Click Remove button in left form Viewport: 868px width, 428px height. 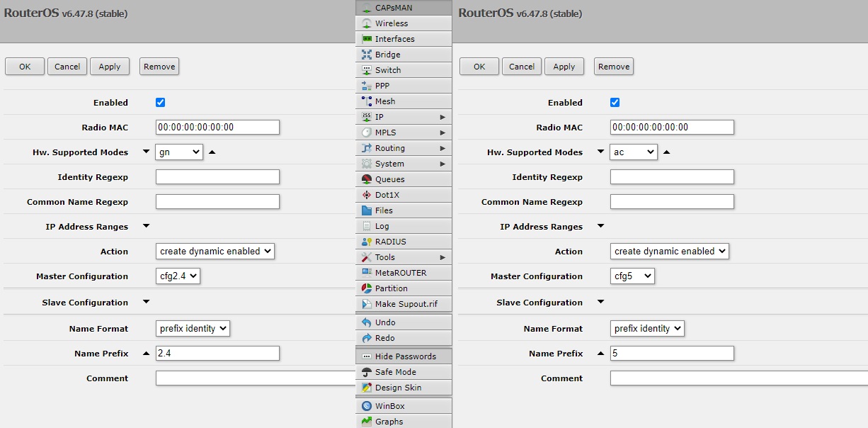tap(159, 67)
